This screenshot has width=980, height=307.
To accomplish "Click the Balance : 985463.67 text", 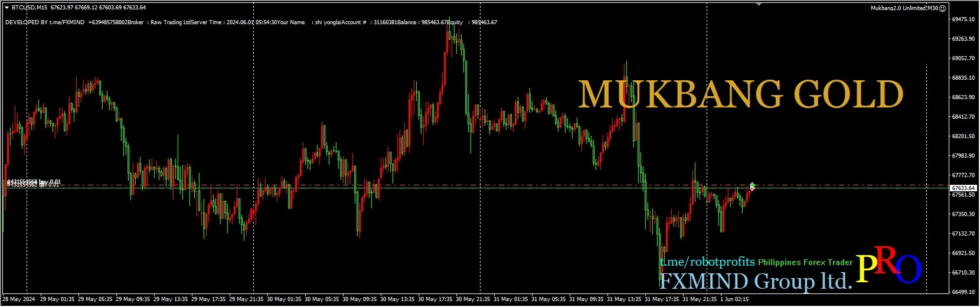I will tap(422, 22).
